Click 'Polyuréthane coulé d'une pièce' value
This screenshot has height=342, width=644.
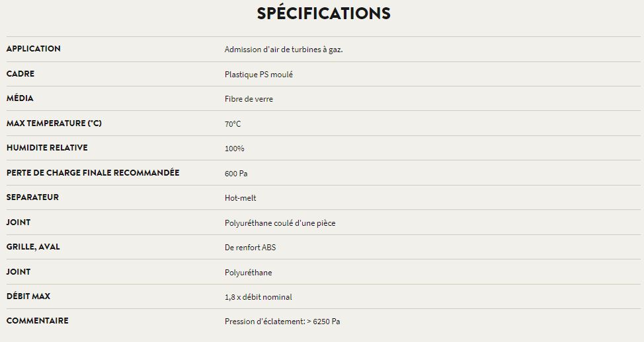(280, 223)
